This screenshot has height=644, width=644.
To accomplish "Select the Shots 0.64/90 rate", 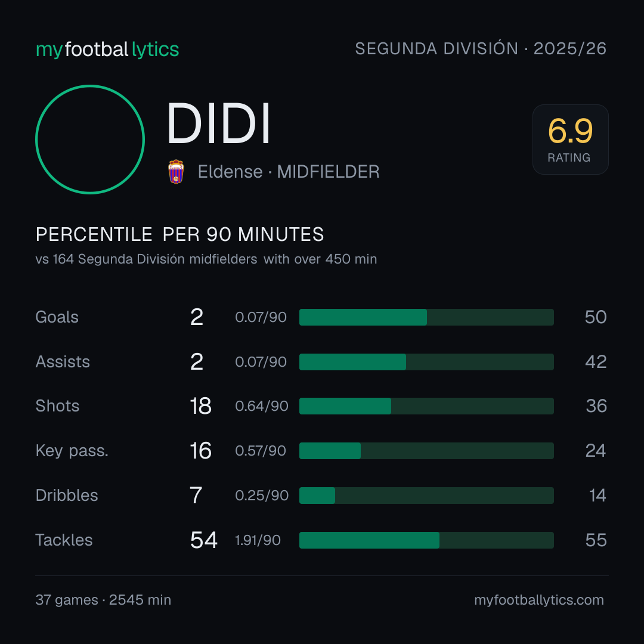I will (x=262, y=406).
